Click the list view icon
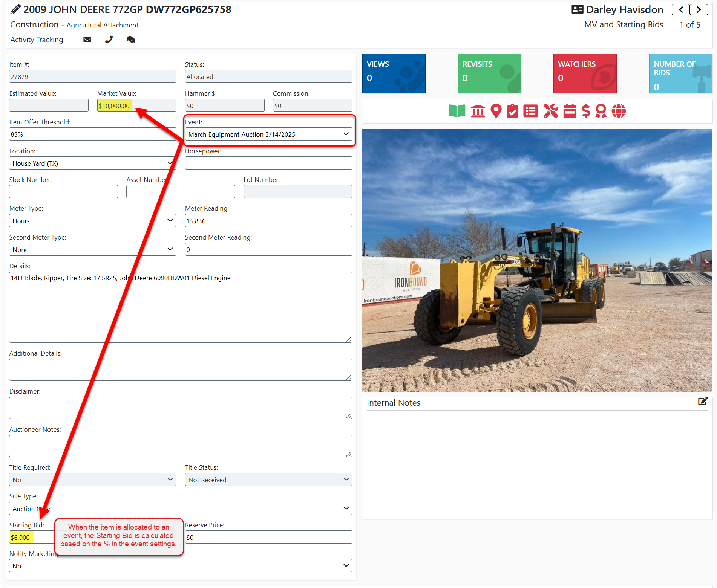This screenshot has width=717, height=588. point(531,111)
